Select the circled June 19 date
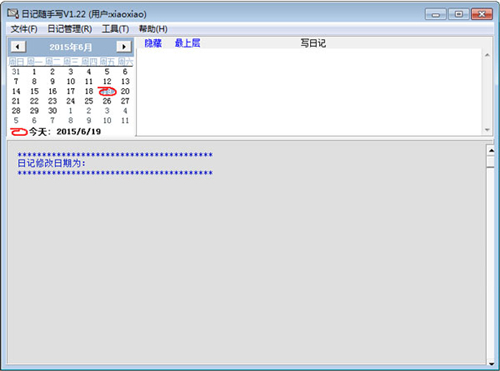The width and height of the screenshot is (500, 371). (x=107, y=91)
